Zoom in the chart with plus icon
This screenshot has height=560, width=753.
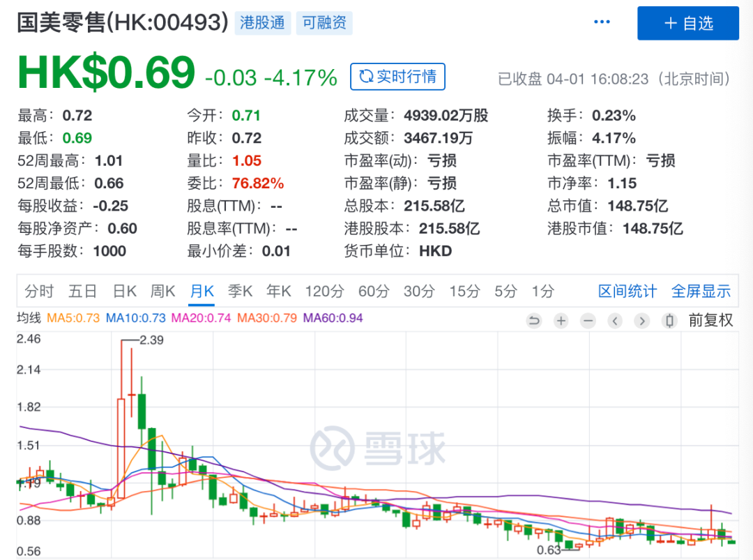coord(561,320)
